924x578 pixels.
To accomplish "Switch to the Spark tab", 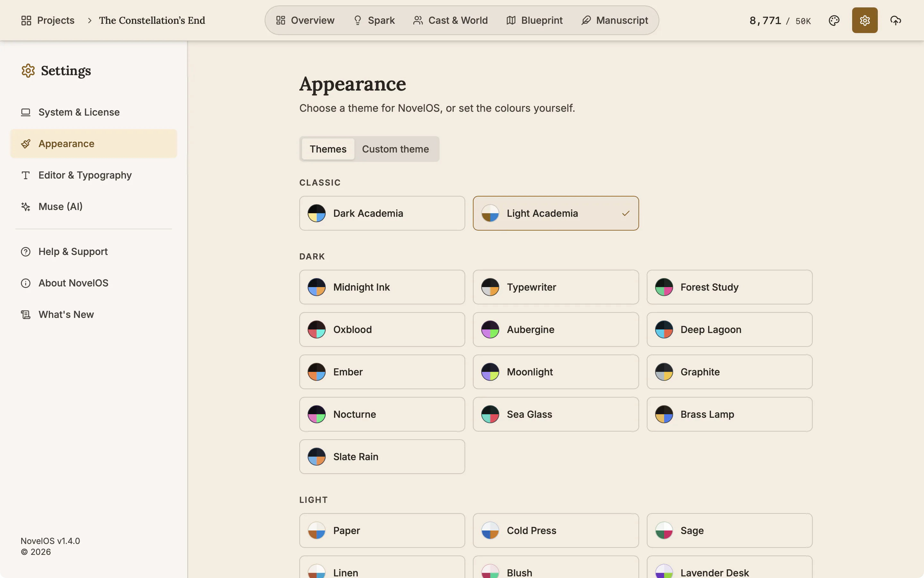I will pyautogui.click(x=374, y=20).
